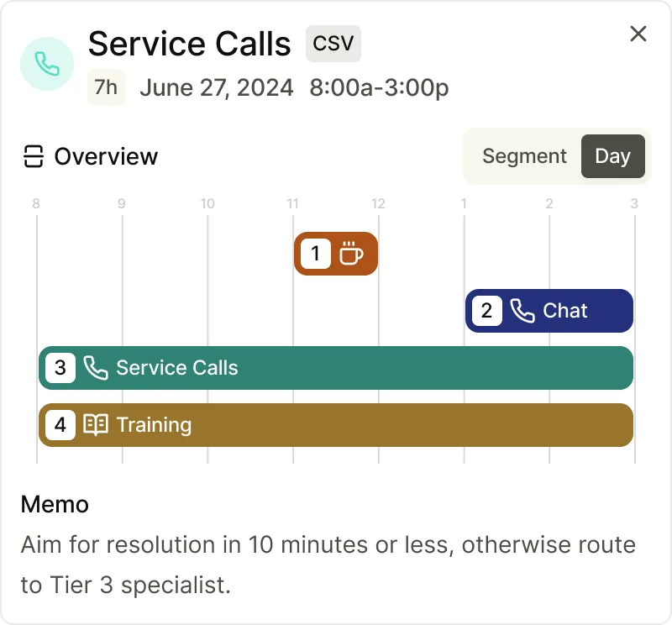Select the number 2 Chat badge
Image resolution: width=672 pixels, height=625 pixels.
(x=487, y=311)
